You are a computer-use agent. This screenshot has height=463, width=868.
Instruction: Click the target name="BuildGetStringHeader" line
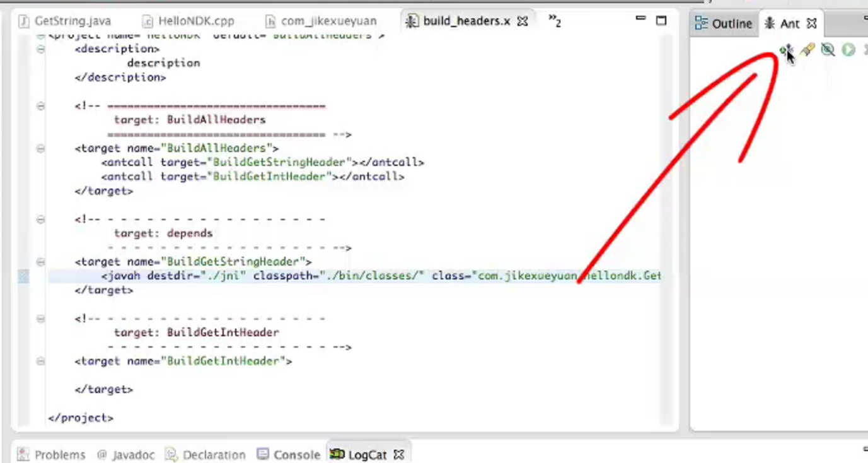tap(193, 261)
